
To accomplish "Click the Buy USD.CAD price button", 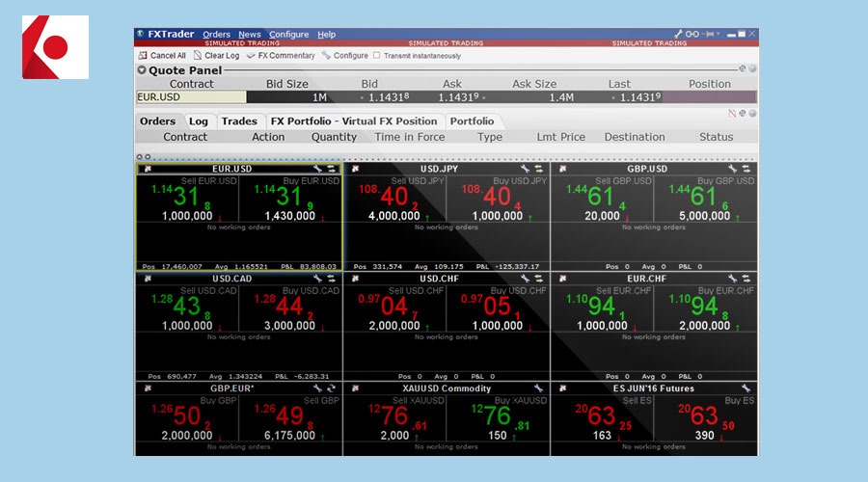I will (x=290, y=308).
